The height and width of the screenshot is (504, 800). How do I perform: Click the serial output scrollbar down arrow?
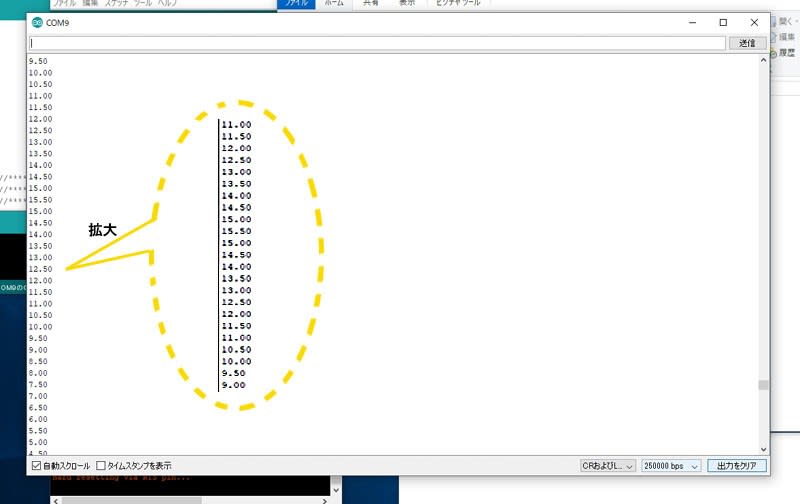pos(763,449)
